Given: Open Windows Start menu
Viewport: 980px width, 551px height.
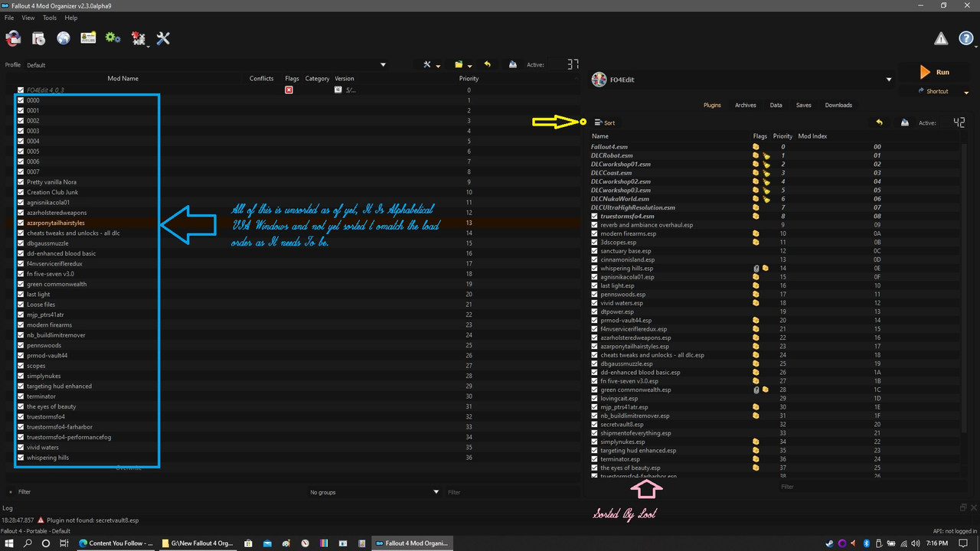Looking at the screenshot, I should pyautogui.click(x=9, y=543).
